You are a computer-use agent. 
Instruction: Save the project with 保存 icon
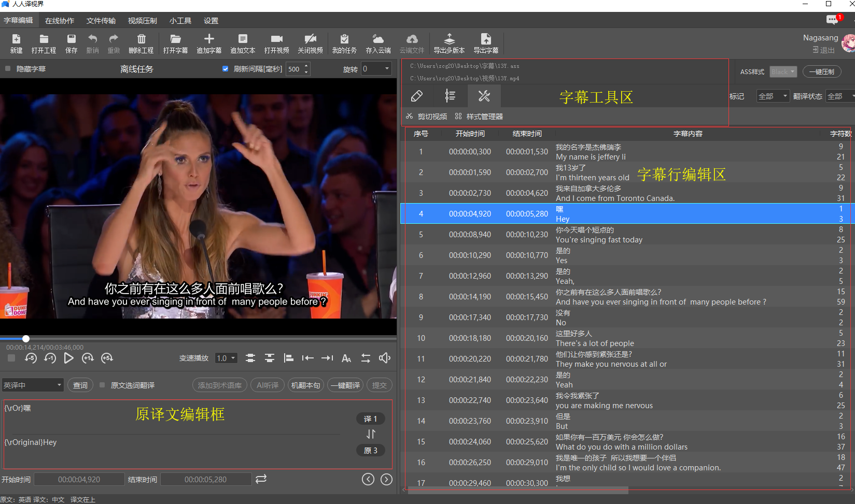coord(71,44)
